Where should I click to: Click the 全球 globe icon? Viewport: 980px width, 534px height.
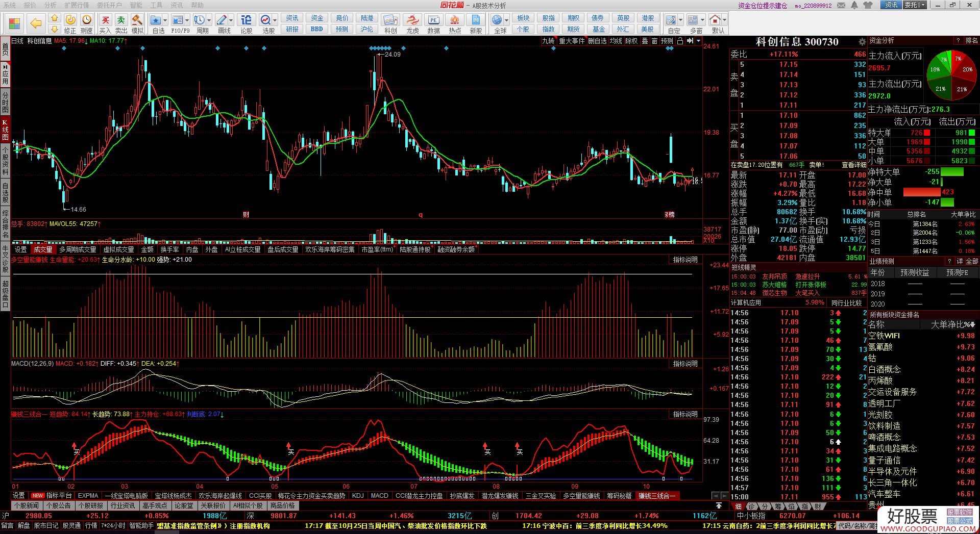(497, 20)
